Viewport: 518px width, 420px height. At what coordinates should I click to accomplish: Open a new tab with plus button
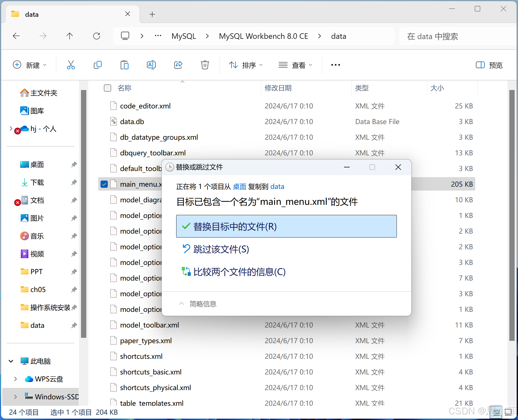(x=152, y=14)
